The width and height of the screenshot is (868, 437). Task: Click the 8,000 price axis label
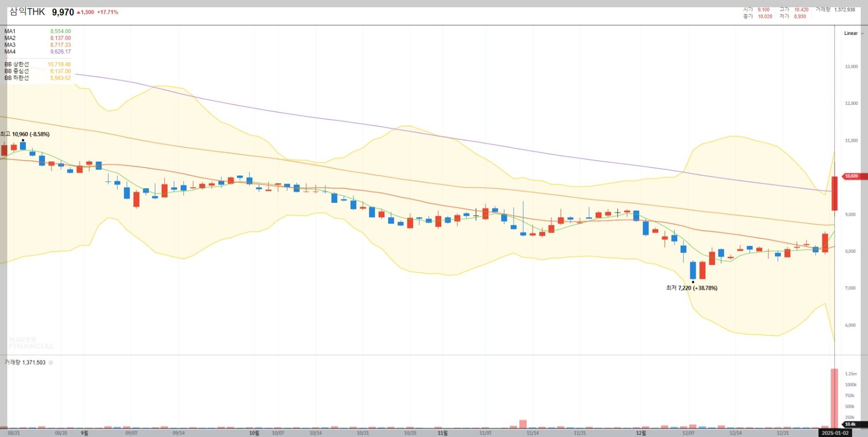[851, 251]
